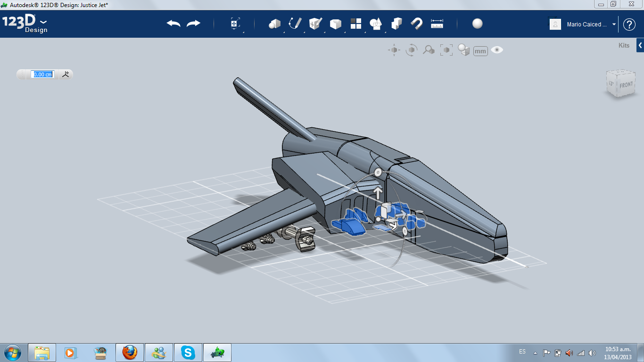This screenshot has width=644, height=362.
Task: Click the FRONT face of view cube
Action: pos(626,85)
